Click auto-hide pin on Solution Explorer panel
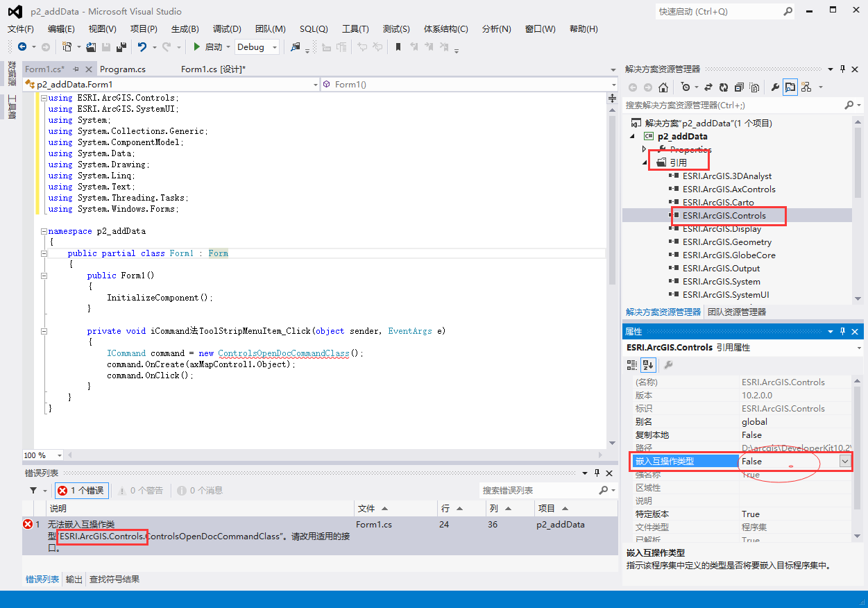This screenshot has width=868, height=608. coord(843,69)
